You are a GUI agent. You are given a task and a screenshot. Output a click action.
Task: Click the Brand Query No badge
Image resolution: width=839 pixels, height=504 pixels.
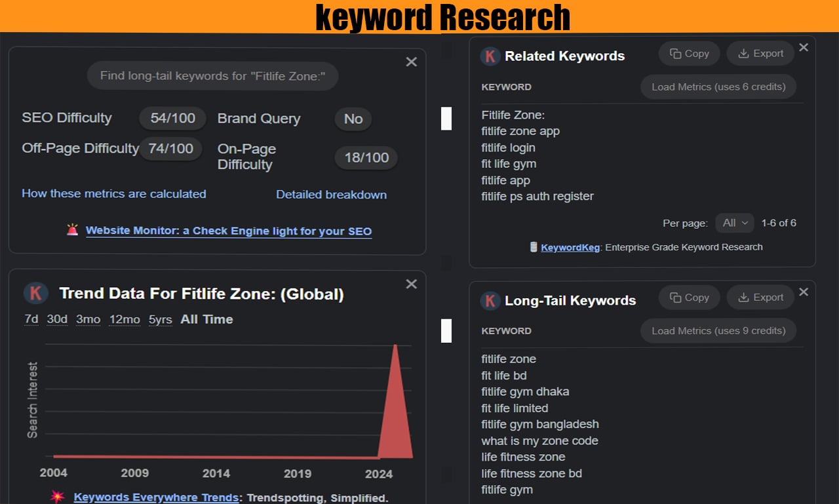(353, 119)
